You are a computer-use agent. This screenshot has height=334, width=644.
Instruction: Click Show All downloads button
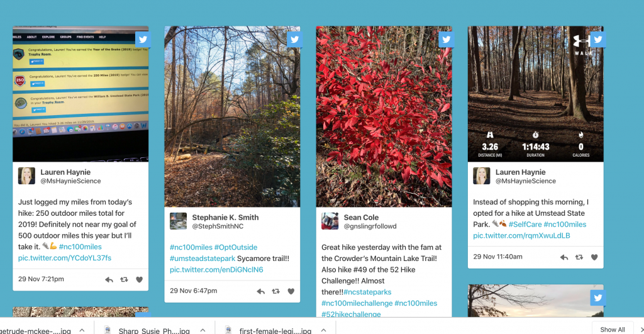(613, 329)
